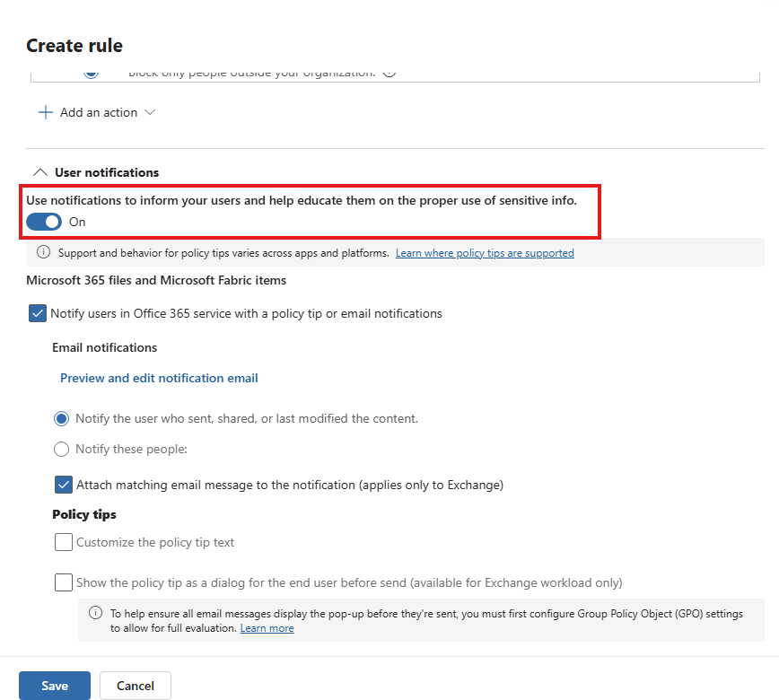This screenshot has width=779, height=700.
Task: Click Preview and edit notification email
Action: click(x=159, y=378)
